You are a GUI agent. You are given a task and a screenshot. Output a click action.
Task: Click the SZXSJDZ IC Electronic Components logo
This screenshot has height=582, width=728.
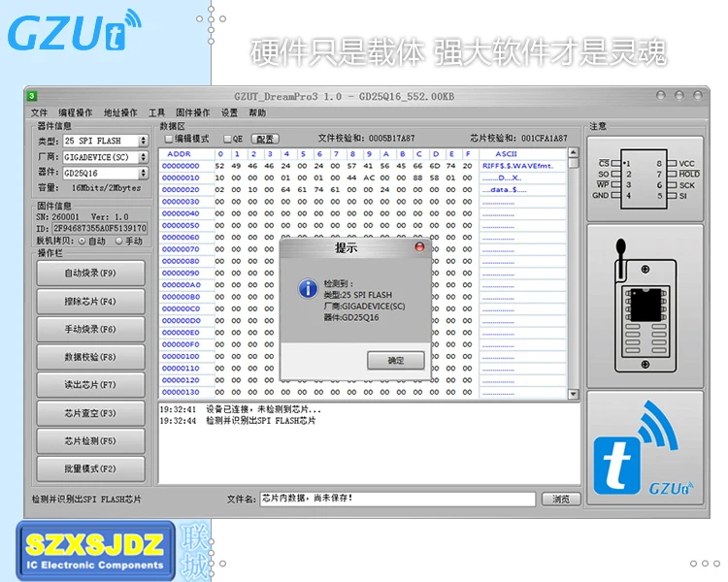click(x=95, y=550)
